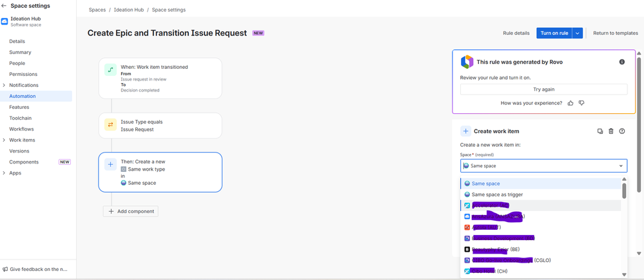Select Same space option in list
644x280 pixels.
pyautogui.click(x=540, y=183)
